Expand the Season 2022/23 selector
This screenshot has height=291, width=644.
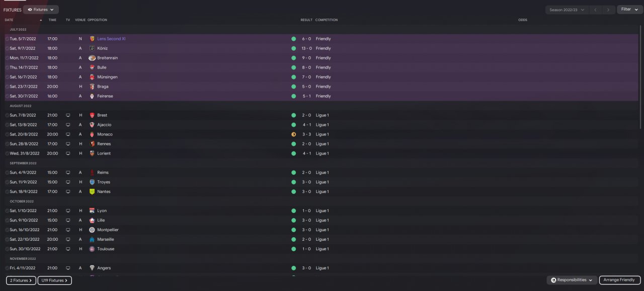[x=567, y=10]
